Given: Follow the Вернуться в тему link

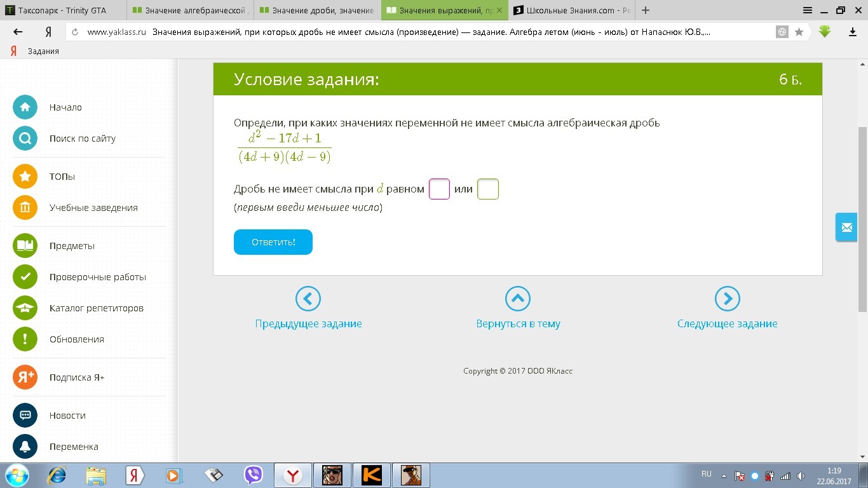Looking at the screenshot, I should 518,323.
